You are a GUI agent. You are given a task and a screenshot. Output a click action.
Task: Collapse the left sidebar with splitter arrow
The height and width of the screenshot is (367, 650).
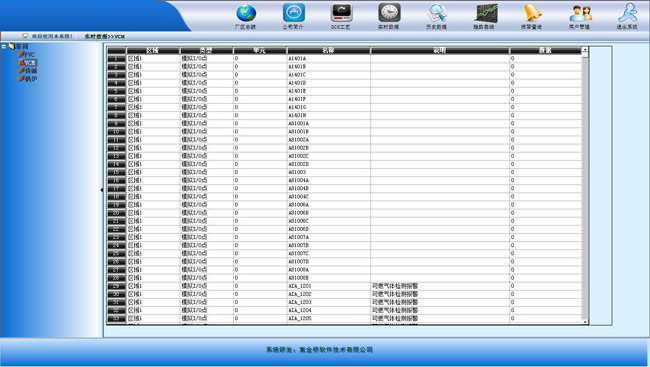102,190
